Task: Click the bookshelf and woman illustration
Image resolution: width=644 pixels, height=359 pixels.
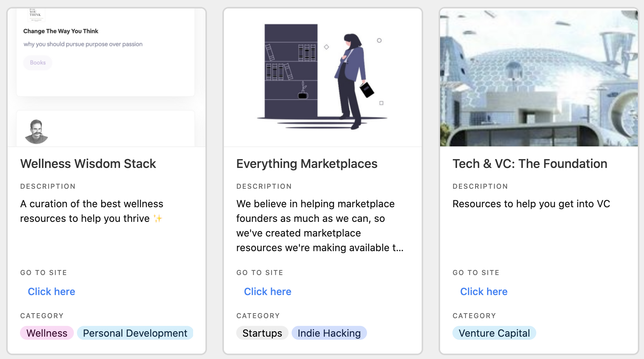Action: click(322, 77)
